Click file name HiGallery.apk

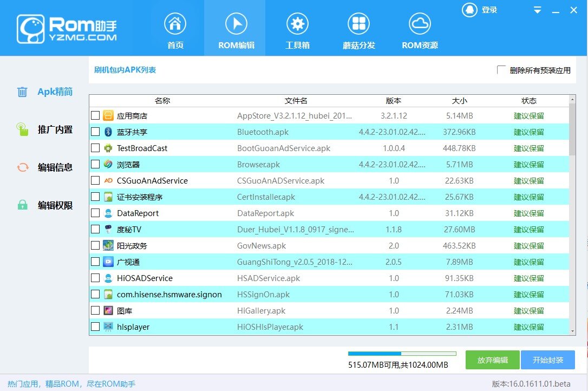pos(261,311)
